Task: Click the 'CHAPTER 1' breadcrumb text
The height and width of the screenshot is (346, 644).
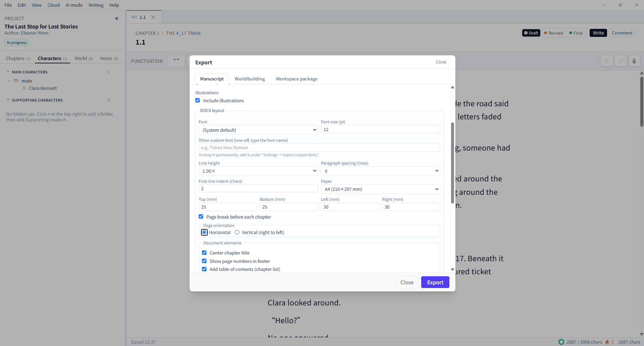Action: (147, 33)
